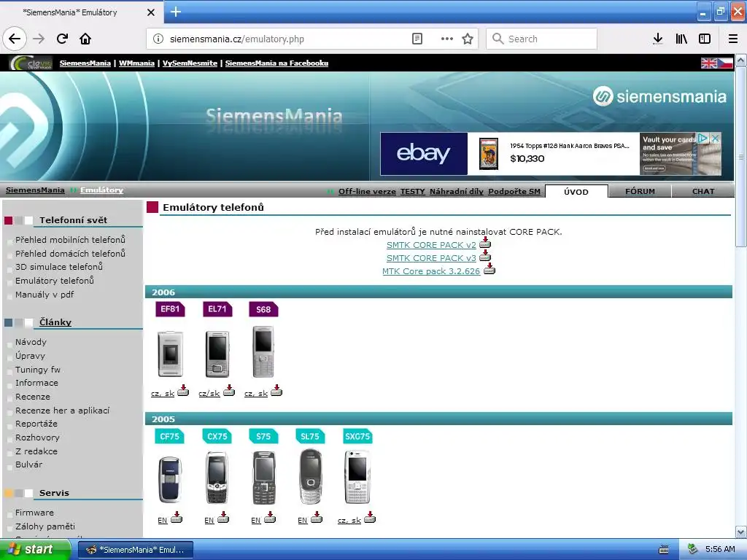Click the SXG75 phone thumbnail image
The height and width of the screenshot is (560, 747).
point(357,477)
